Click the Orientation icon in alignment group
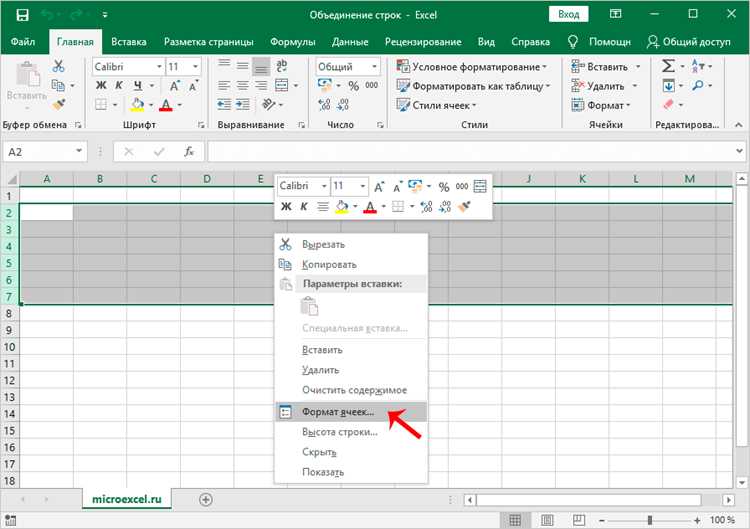The image size is (750, 529). pos(268,104)
